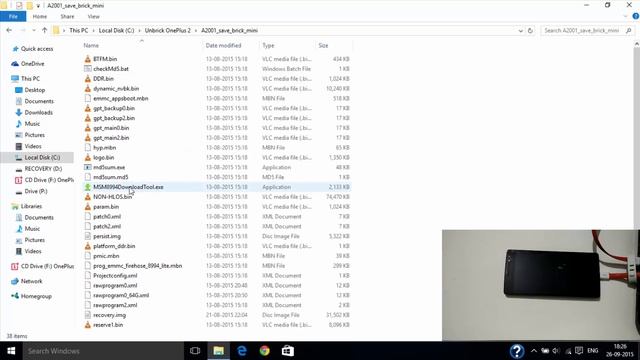Select the Projectconfig.xml file
This screenshot has width=640, height=360.
(115, 276)
